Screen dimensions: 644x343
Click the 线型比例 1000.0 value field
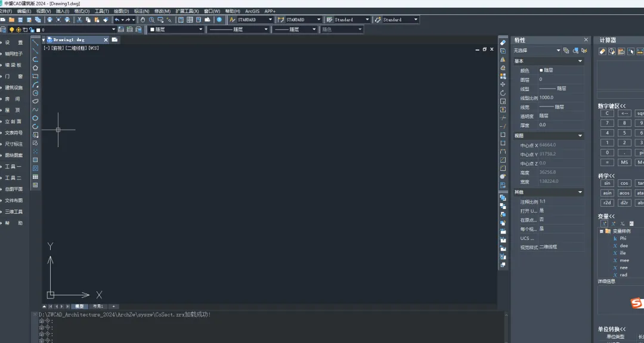pos(562,98)
